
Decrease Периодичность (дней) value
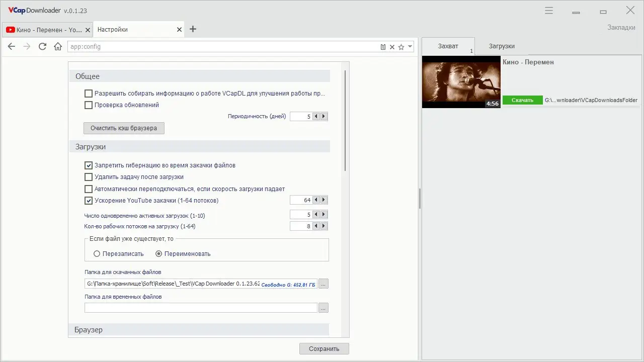tap(316, 116)
